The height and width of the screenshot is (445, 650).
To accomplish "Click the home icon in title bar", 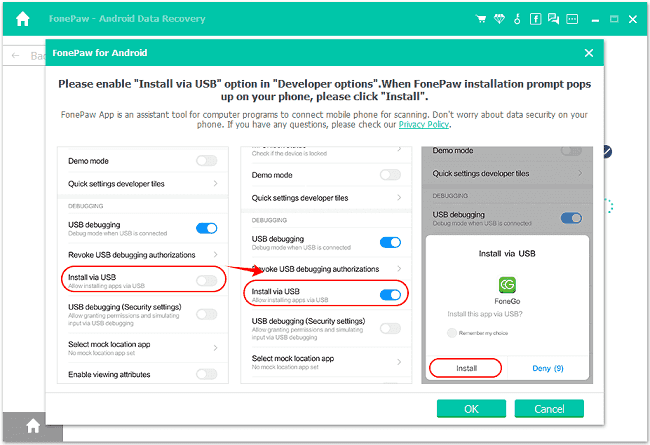I will click(23, 19).
